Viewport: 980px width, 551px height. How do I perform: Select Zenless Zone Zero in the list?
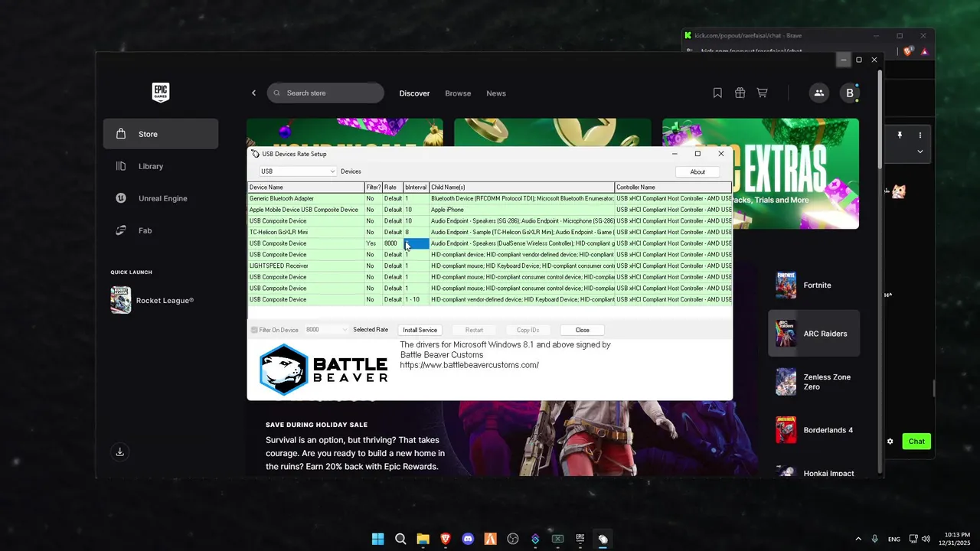[814, 382]
